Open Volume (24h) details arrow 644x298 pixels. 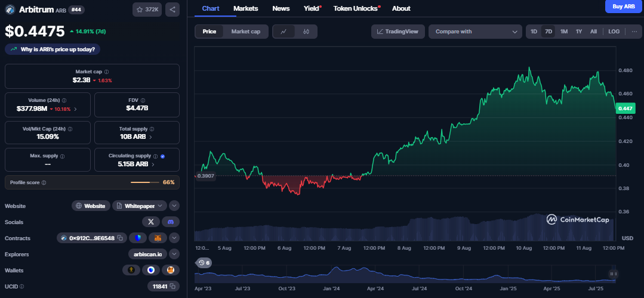pyautogui.click(x=75, y=109)
